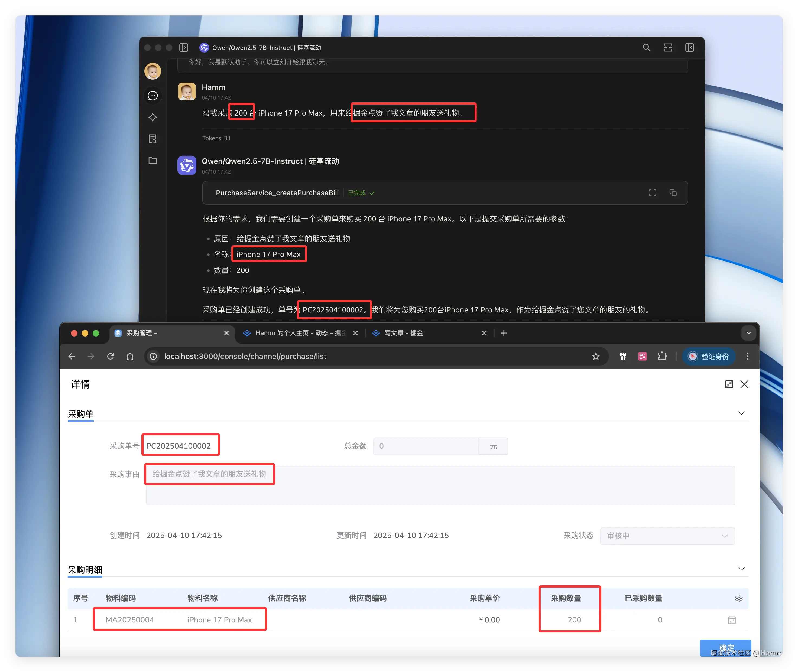Toggle the right panel in chat header
798x672 pixels.
[689, 48]
